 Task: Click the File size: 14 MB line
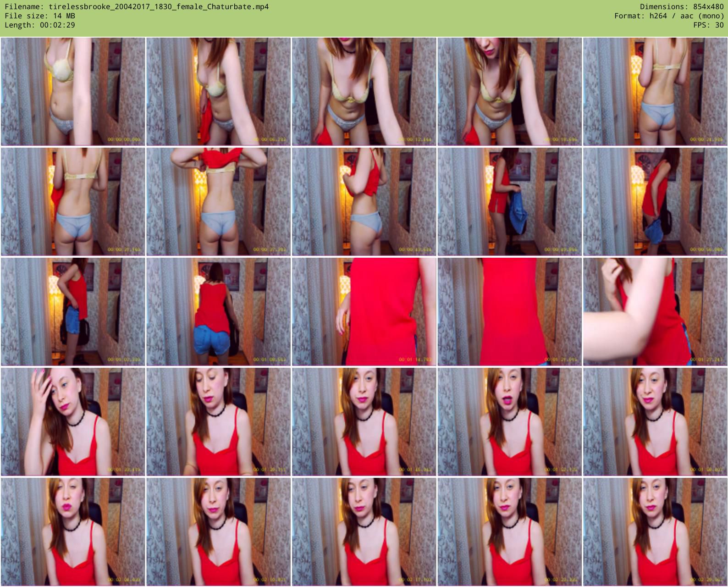click(40, 16)
